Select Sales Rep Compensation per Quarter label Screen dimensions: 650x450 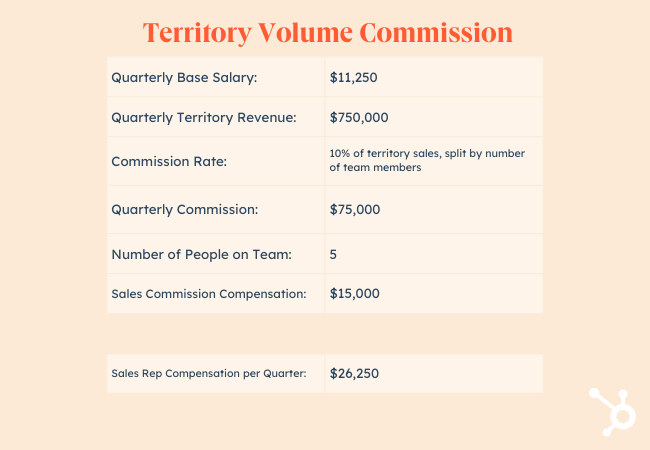coord(207,374)
